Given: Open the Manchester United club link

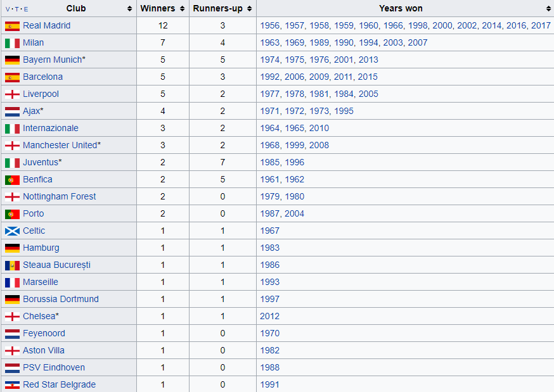Looking at the screenshot, I should (60, 145).
